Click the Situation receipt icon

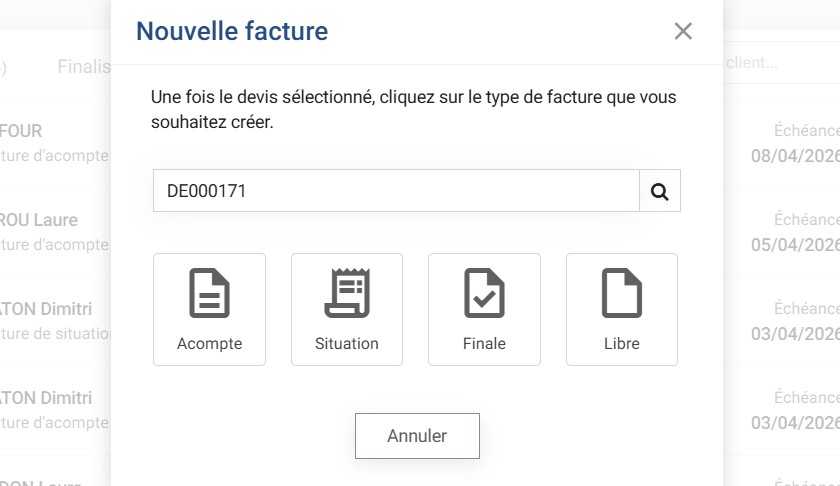346,294
